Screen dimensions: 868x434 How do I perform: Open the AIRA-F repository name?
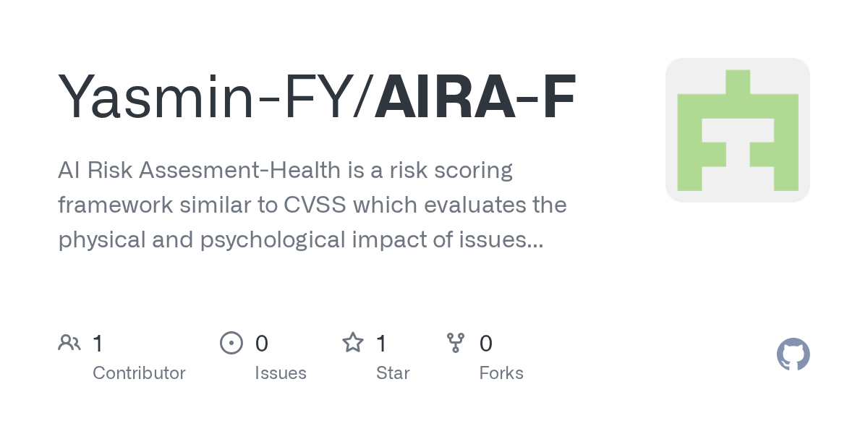[x=475, y=97]
